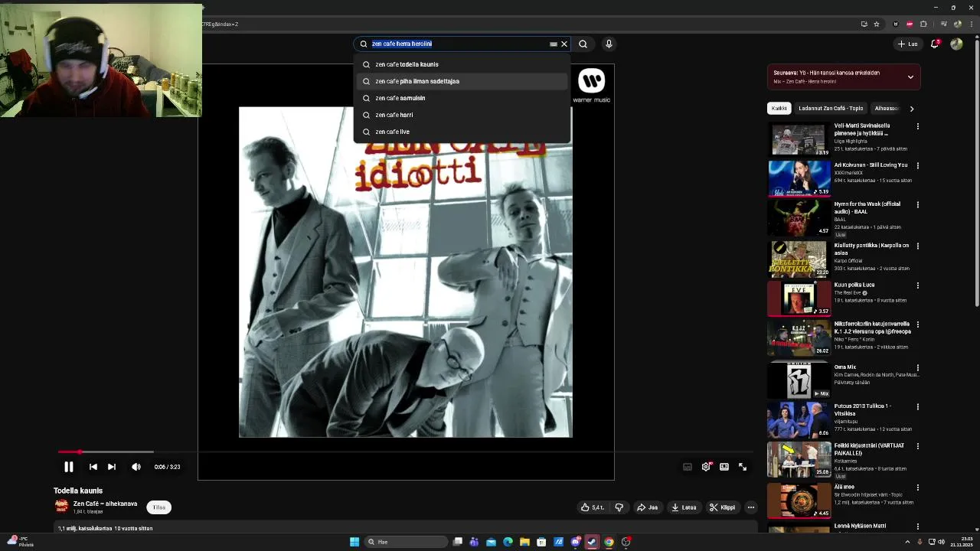980x551 pixels.
Task: Open media control icon in Chrome toolbar
Action: [943, 24]
